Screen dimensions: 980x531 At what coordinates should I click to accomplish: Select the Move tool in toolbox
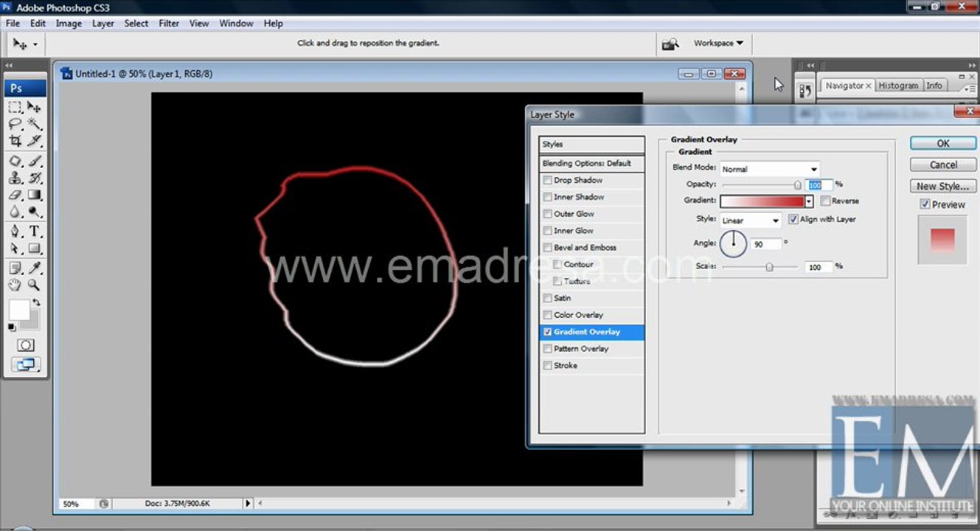pyautogui.click(x=35, y=108)
